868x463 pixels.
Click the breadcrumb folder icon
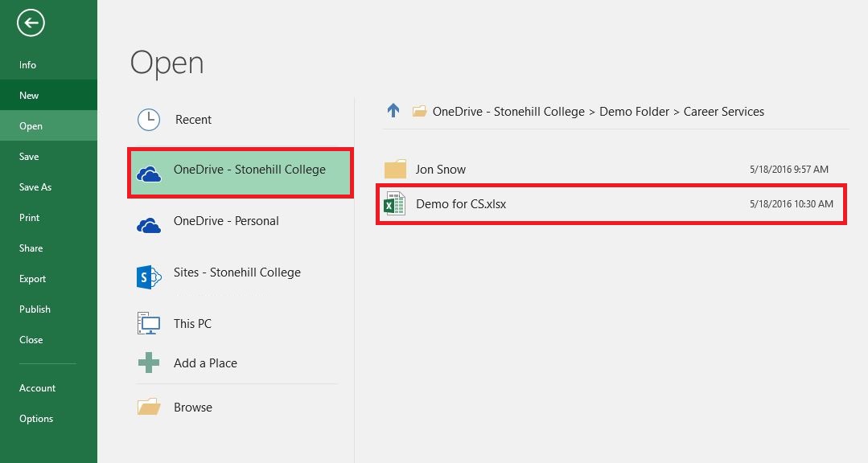coord(420,111)
